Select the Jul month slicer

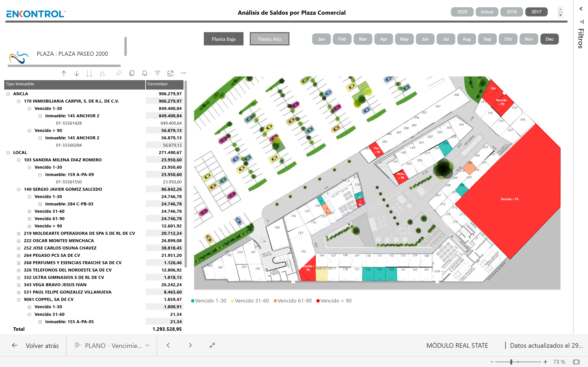446,39
